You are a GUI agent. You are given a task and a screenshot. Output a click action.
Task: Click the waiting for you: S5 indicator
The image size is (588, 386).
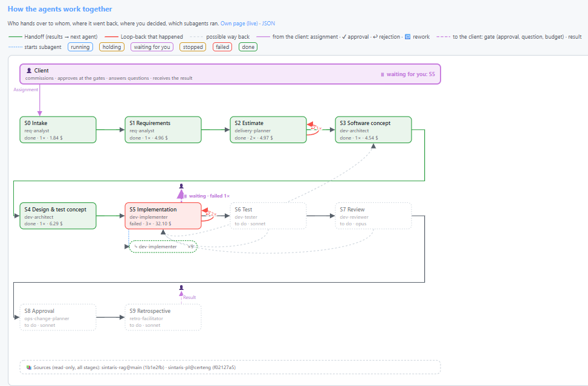(408, 74)
